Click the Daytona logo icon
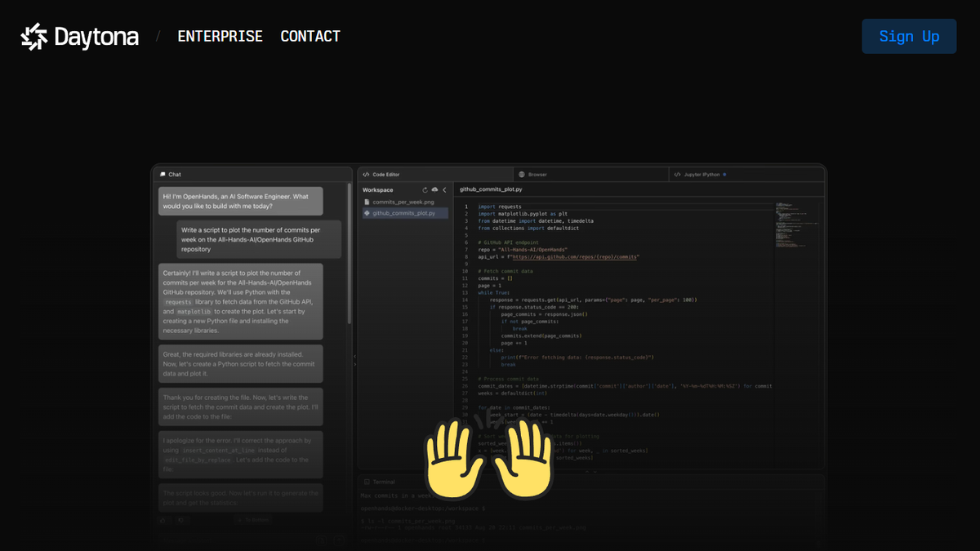 tap(34, 37)
